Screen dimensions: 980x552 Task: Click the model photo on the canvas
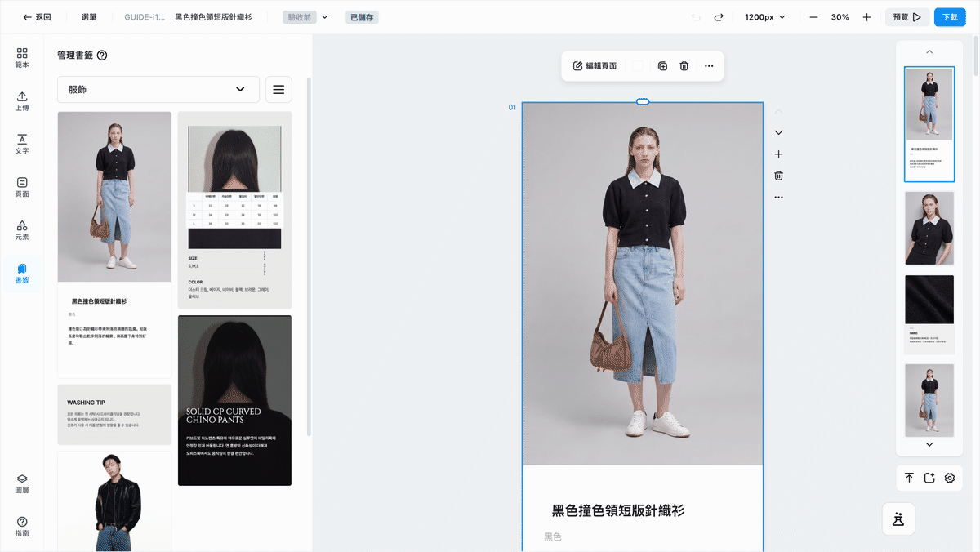(x=643, y=284)
